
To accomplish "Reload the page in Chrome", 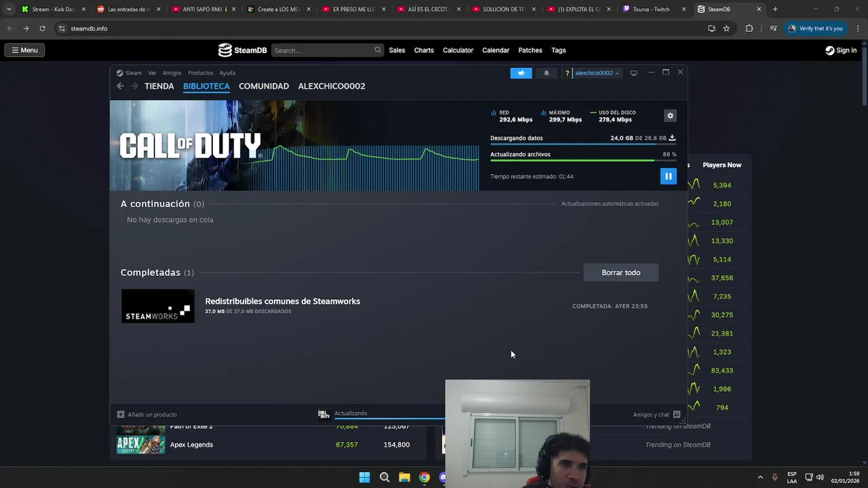I will (x=42, y=28).
